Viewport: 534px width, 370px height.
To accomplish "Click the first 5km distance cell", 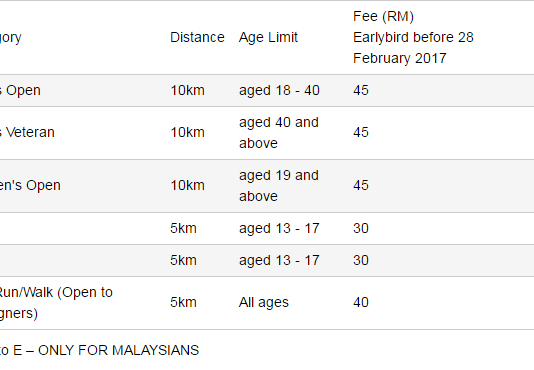I will tap(183, 228).
